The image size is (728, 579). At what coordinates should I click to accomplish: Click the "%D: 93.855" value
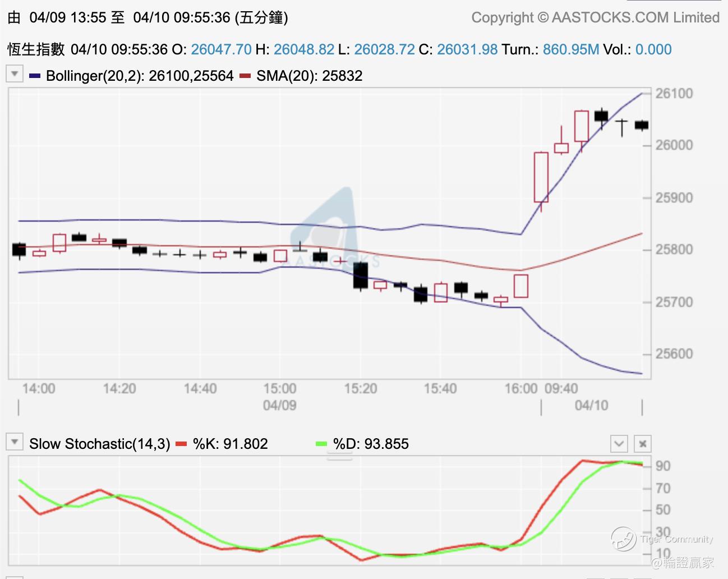coord(371,444)
